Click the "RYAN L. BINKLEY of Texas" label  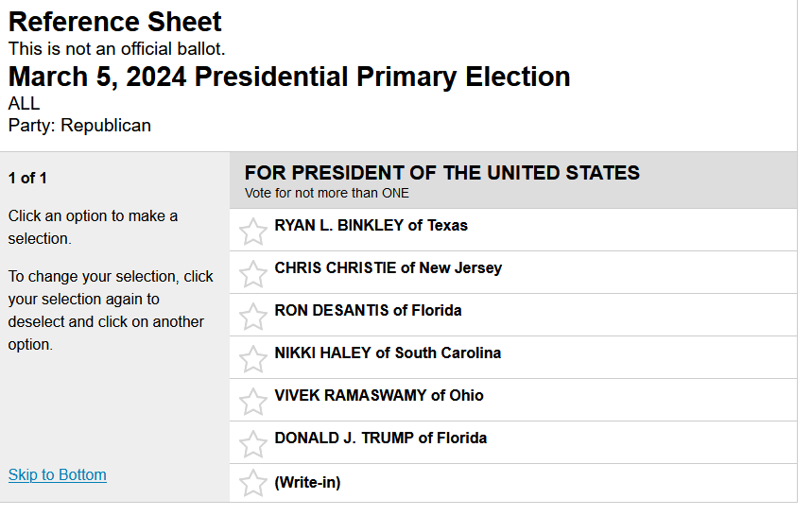(371, 225)
